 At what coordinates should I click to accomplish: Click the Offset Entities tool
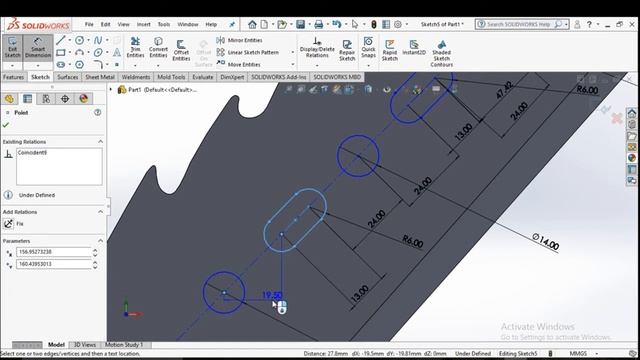tap(181, 50)
